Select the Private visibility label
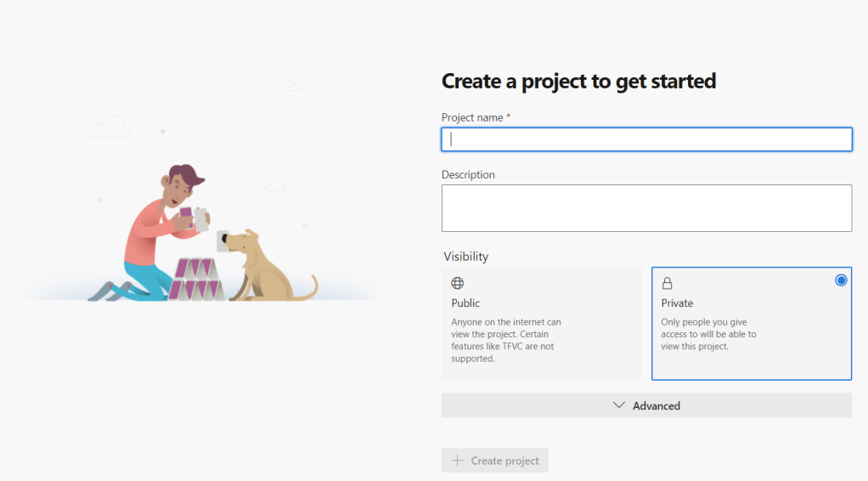Screen dimensions: 868x481 click(x=677, y=303)
